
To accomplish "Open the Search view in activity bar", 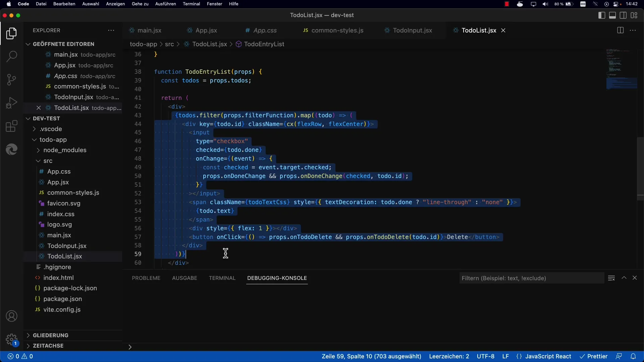I will (x=11, y=56).
